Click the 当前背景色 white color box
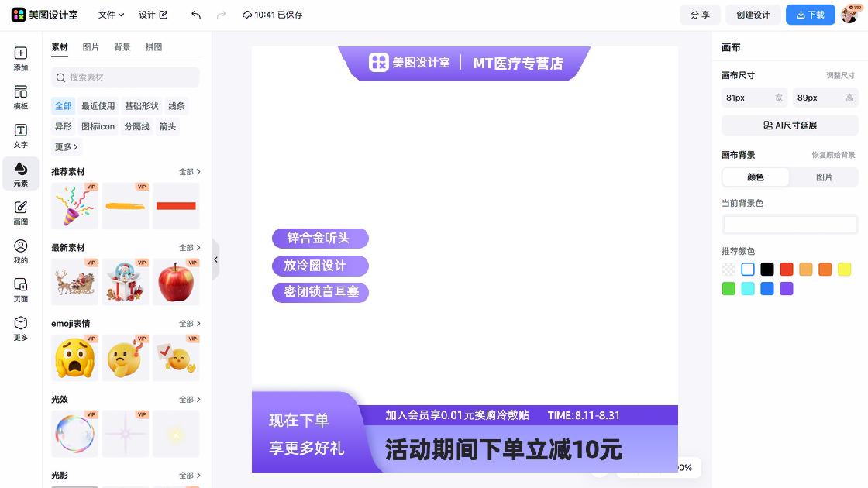This screenshot has height=488, width=868. point(790,225)
